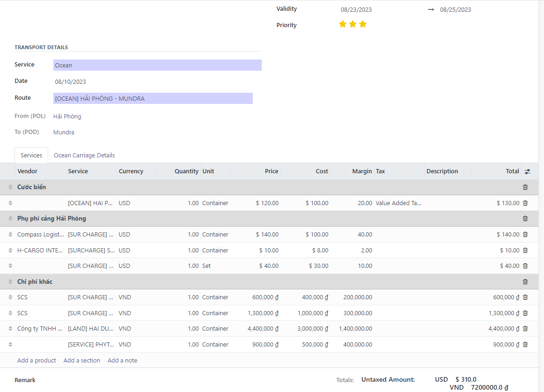The image size is (544, 392).
Task: Open Route dropdown Hải Phòng - Mundra
Action: (x=153, y=98)
